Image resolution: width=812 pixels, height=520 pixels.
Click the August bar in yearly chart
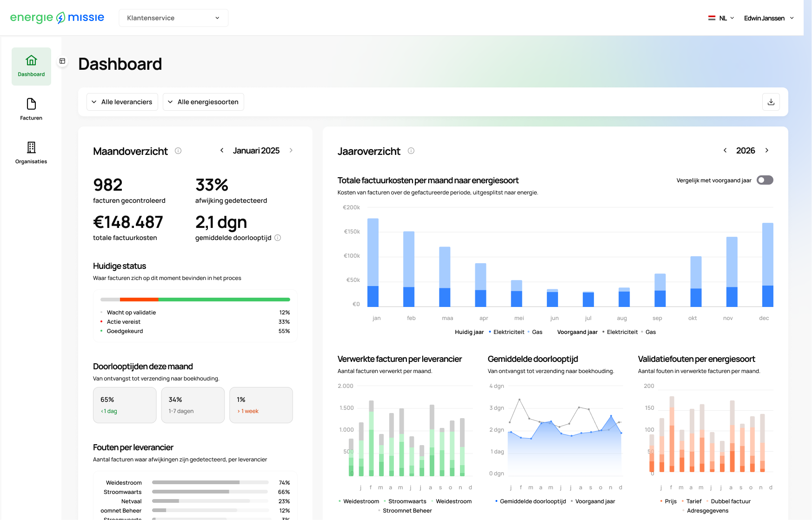click(624, 297)
